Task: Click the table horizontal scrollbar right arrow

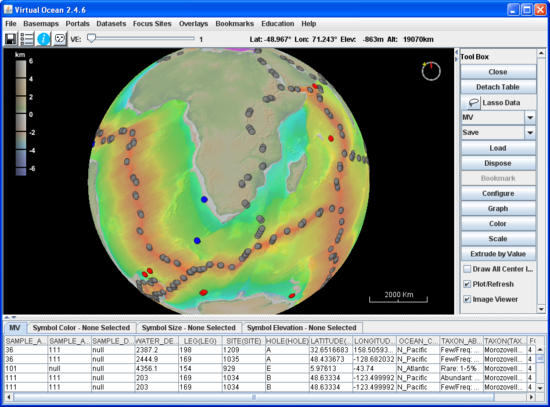Action: [531, 397]
